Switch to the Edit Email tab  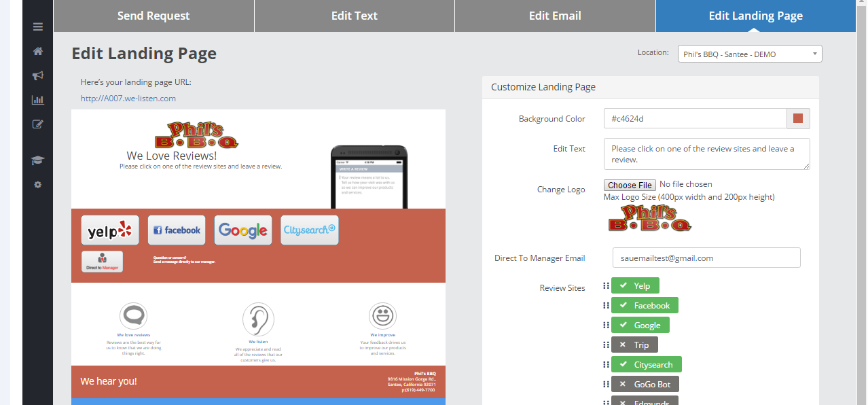coord(555,16)
